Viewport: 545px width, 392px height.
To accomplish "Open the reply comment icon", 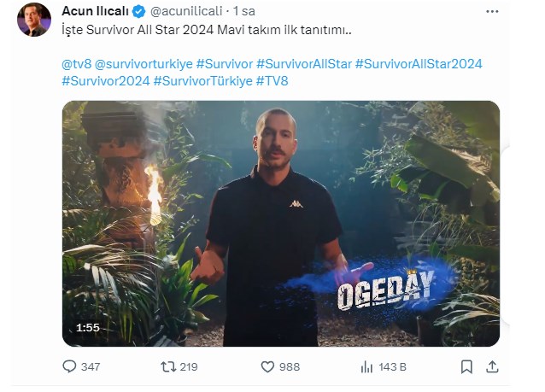I will [69, 366].
